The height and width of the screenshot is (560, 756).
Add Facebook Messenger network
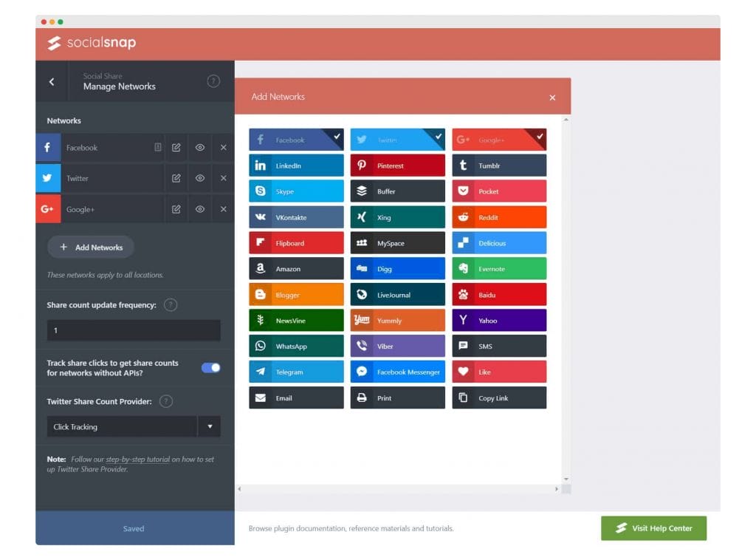click(397, 372)
